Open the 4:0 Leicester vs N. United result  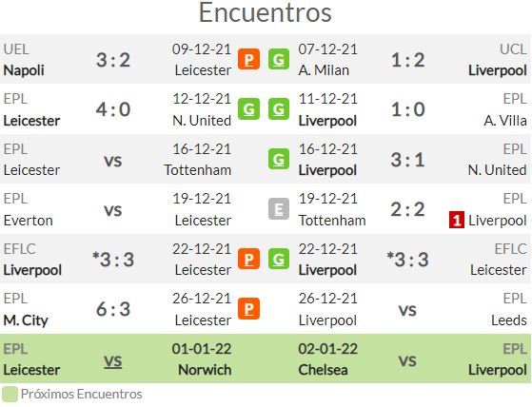click(x=113, y=109)
